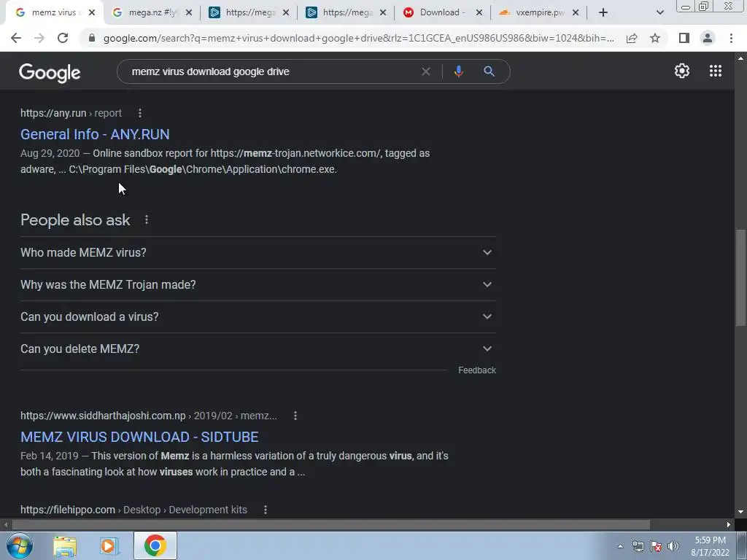The height and width of the screenshot is (560, 747).
Task: Click the vertical scrollbar thumb
Action: coord(740,278)
